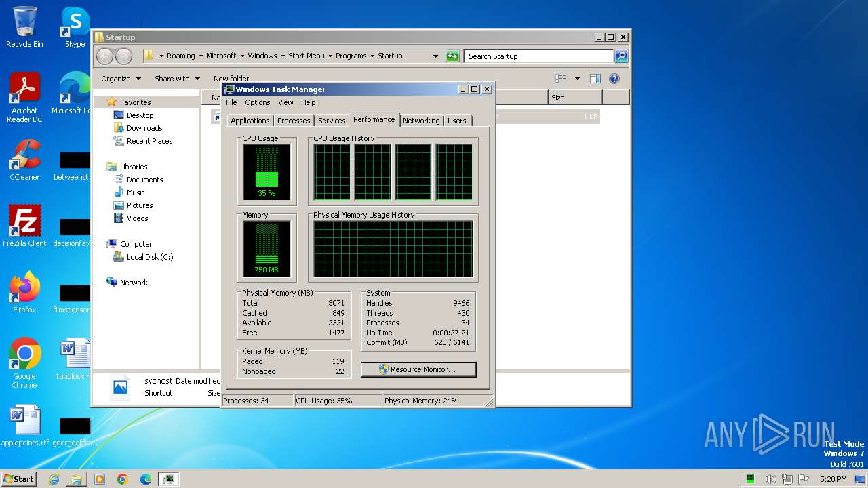Switch to the Processes tab
This screenshot has height=488, width=868.
[x=294, y=121]
